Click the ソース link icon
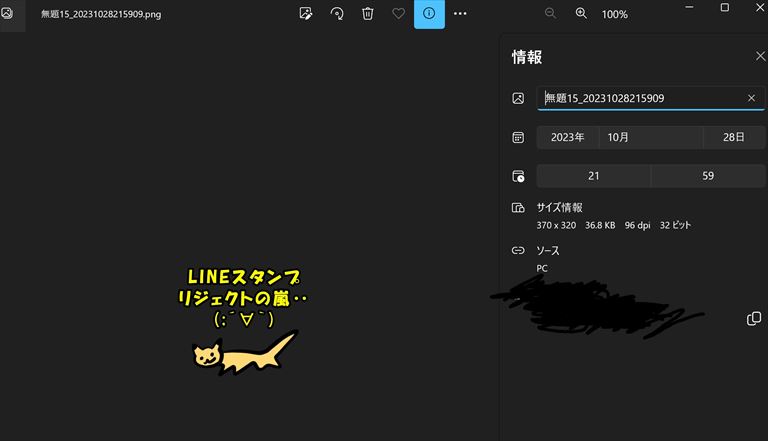 click(x=518, y=250)
